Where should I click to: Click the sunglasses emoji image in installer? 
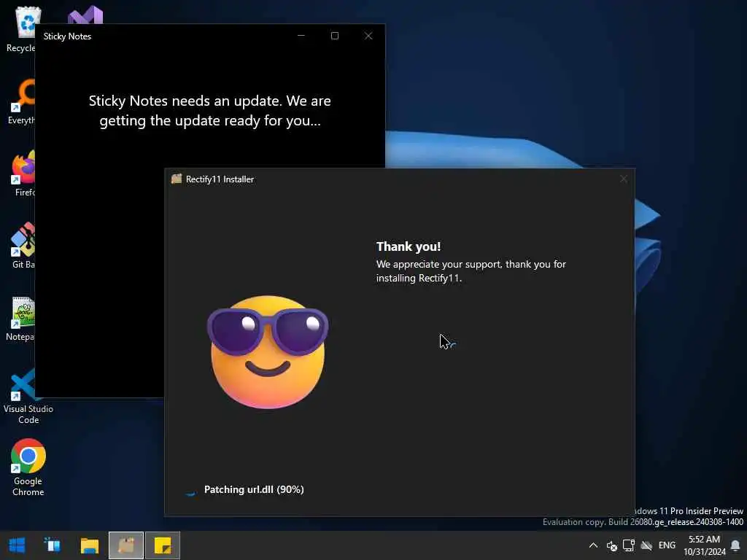(268, 351)
